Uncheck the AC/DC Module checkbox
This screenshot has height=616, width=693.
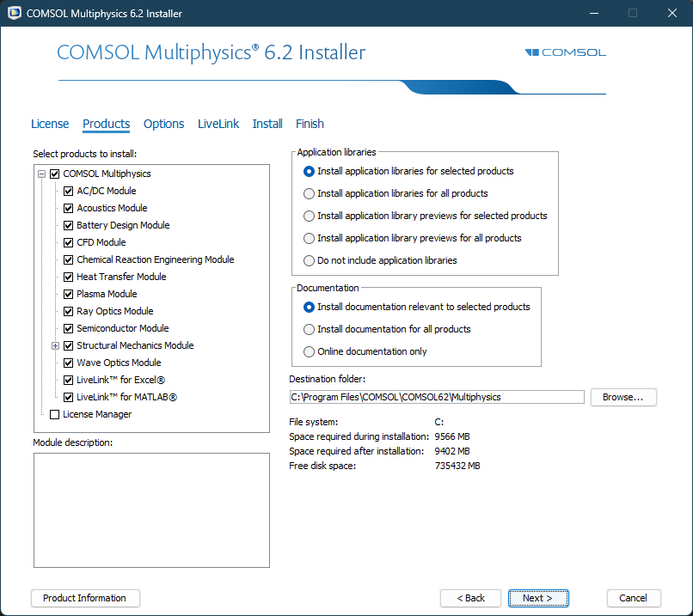tap(69, 191)
